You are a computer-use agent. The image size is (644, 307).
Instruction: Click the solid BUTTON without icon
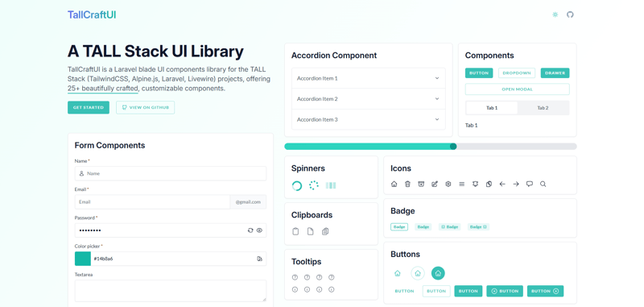[x=469, y=291]
